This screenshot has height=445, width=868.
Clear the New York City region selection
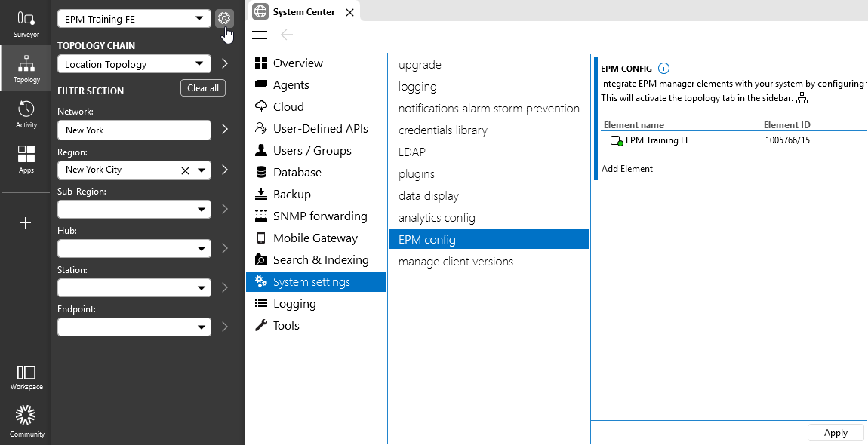click(x=186, y=170)
